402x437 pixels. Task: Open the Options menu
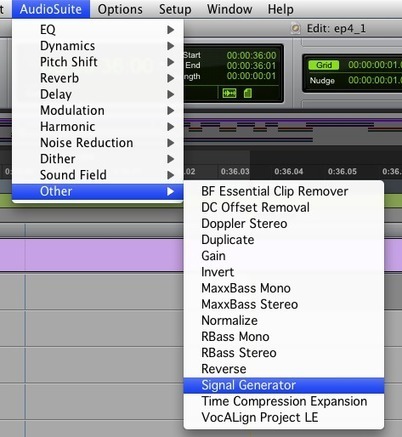(120, 9)
